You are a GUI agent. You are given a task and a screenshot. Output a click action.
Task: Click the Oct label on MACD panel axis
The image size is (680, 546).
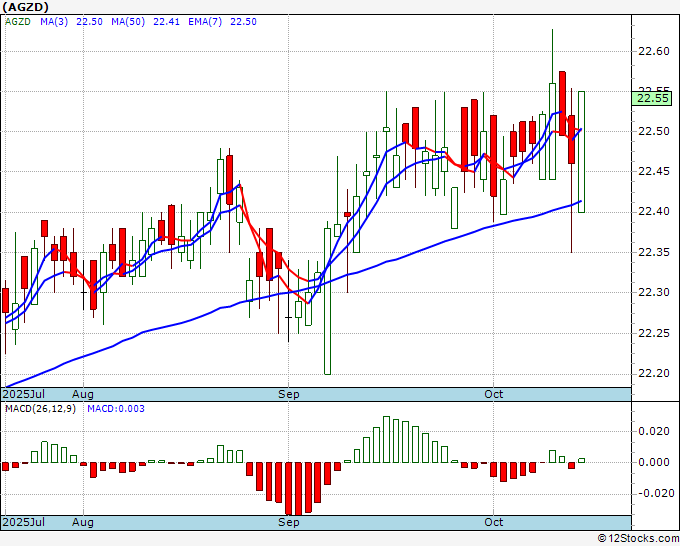494,522
